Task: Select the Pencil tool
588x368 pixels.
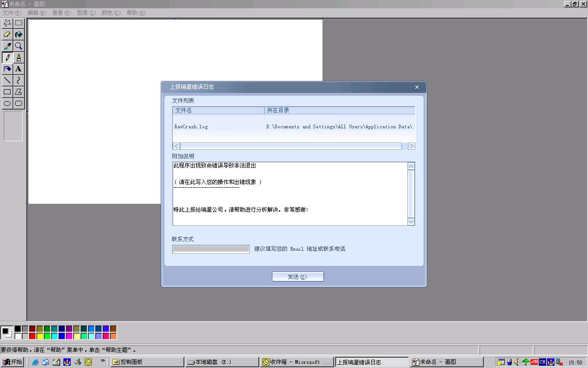Action: 7,57
